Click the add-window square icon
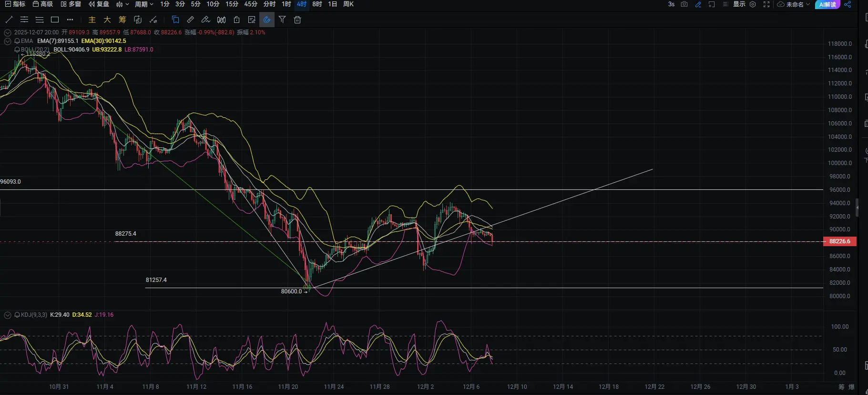The image size is (868, 395). [712, 4]
